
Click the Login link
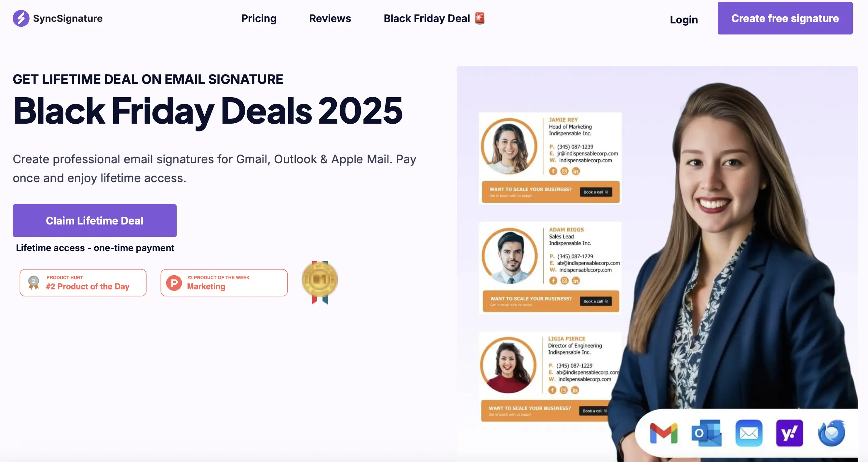(x=684, y=20)
